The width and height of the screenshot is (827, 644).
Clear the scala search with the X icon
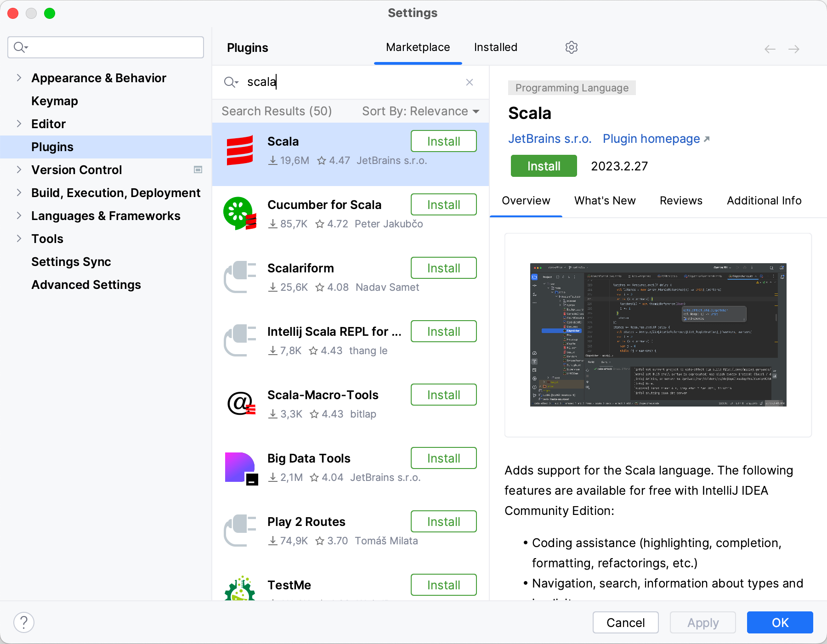469,82
